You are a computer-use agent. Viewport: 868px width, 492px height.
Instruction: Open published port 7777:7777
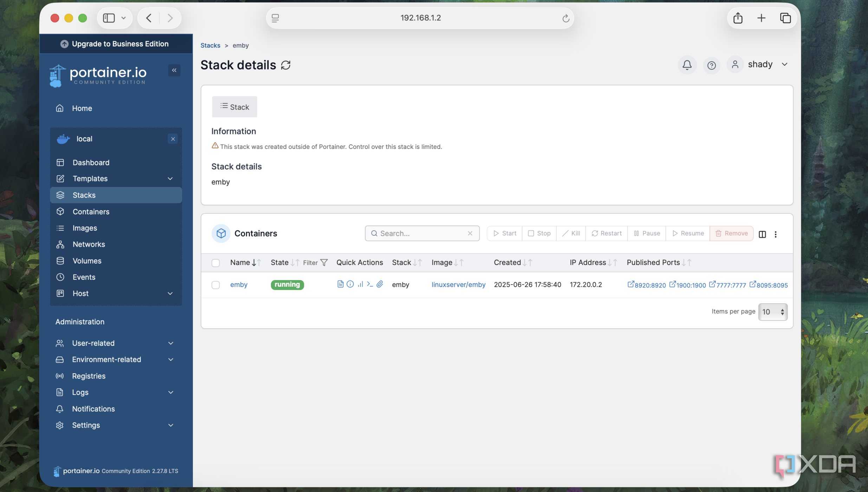point(727,285)
